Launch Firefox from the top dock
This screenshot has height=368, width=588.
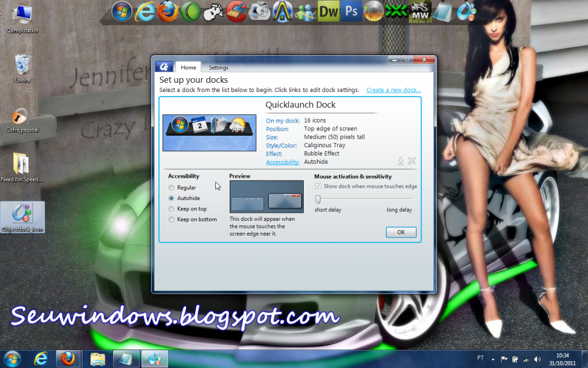coord(168,11)
